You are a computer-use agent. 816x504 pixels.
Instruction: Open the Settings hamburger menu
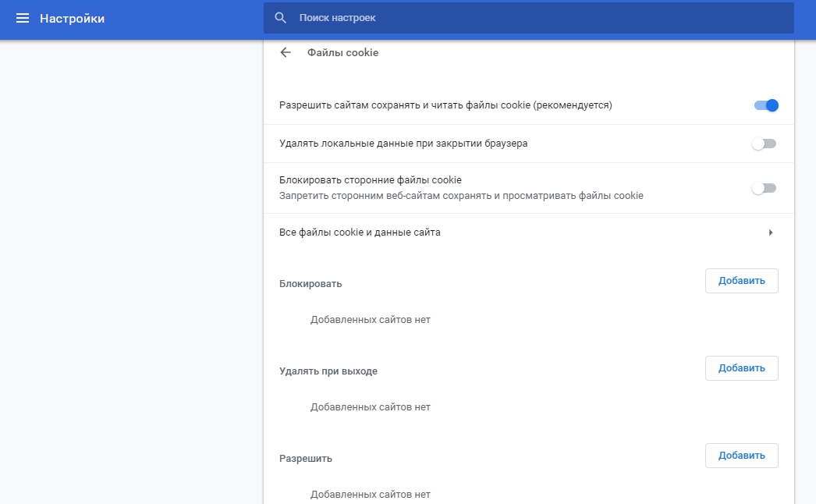point(22,17)
